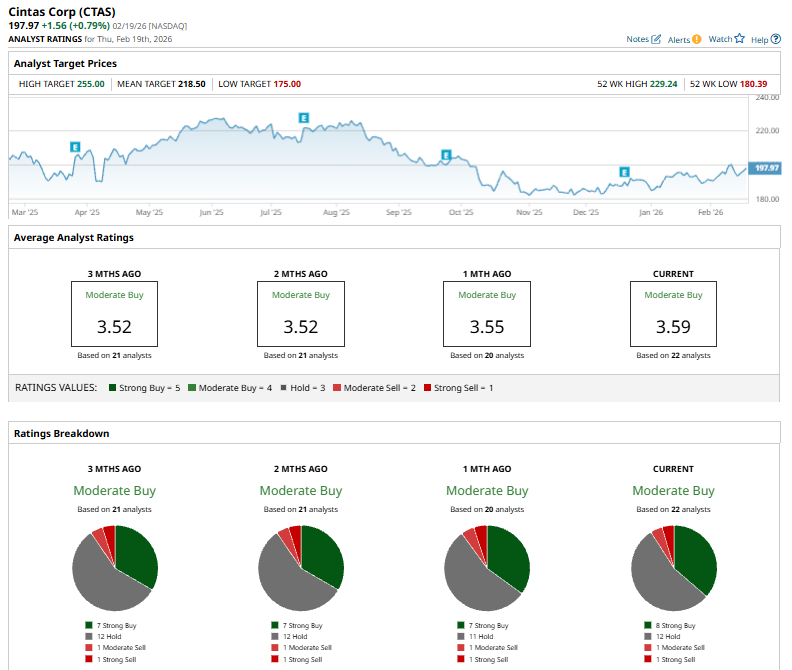Click the 2 Mths Ago pie chart
This screenshot has width=792, height=670.
301,568
